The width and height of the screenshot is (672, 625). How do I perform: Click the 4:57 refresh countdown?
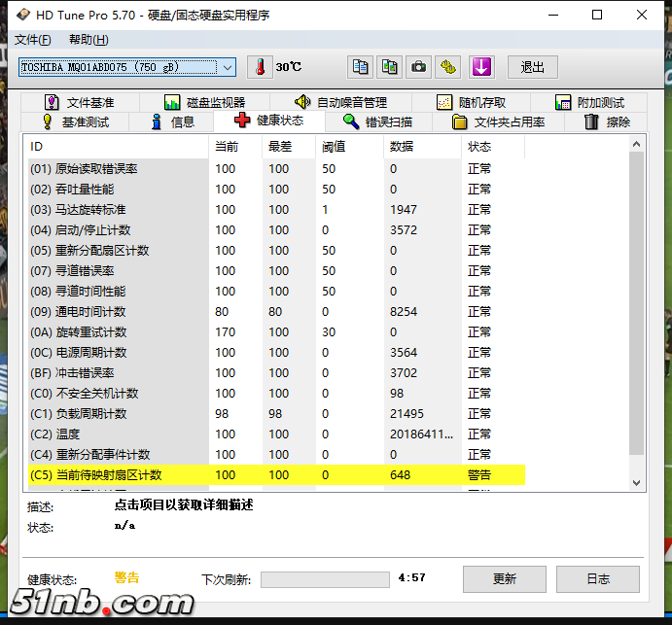click(412, 578)
